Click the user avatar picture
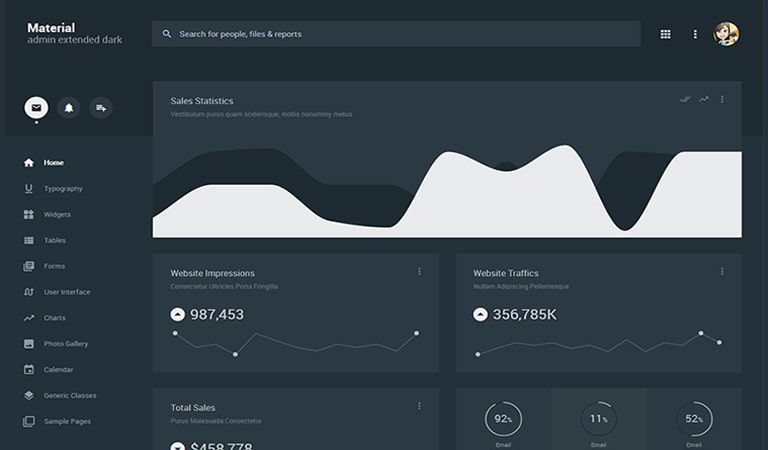 point(726,34)
